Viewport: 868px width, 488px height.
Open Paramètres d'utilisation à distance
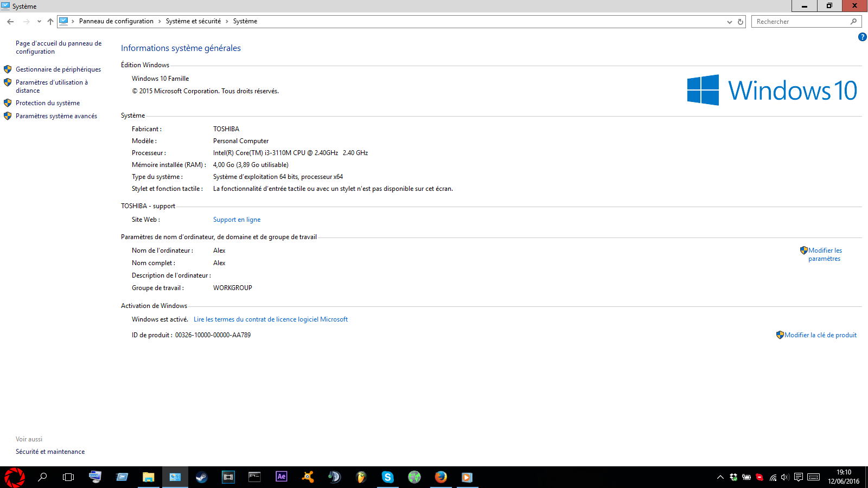(x=52, y=86)
